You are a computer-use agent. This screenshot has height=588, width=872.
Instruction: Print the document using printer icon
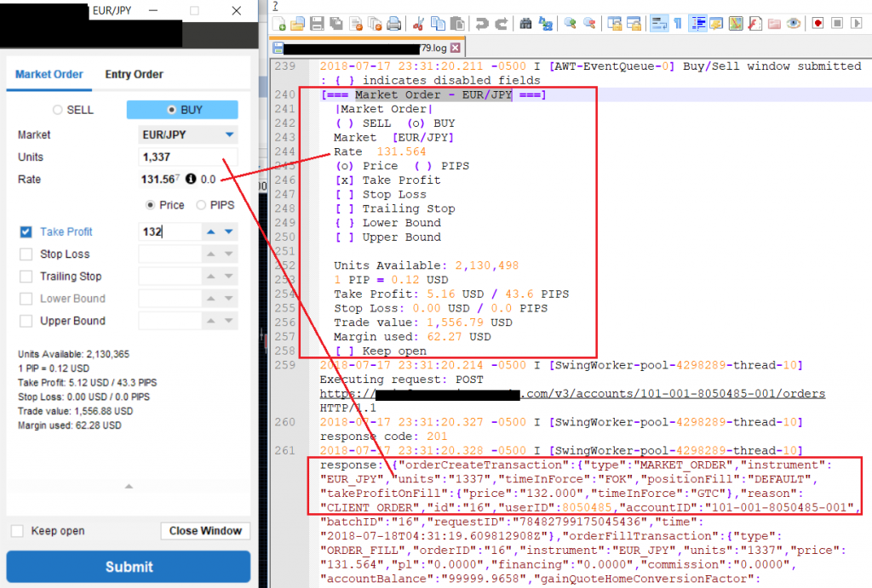(393, 23)
